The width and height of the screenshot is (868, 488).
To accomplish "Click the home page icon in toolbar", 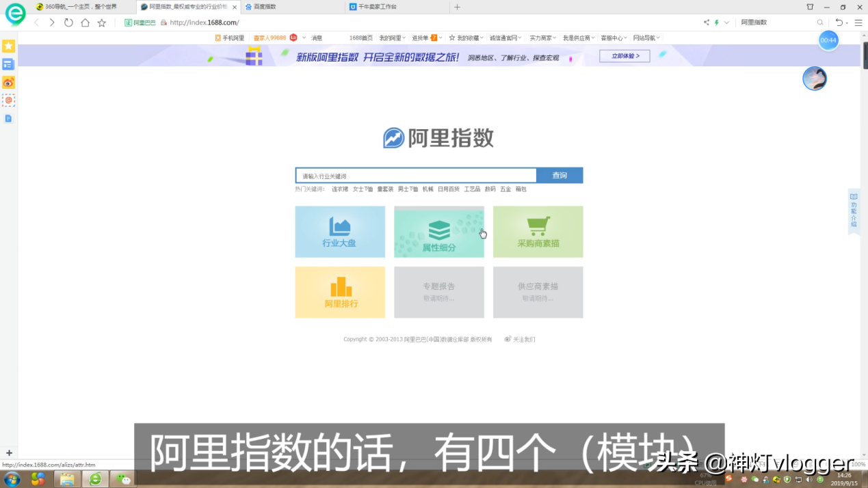I will click(x=85, y=23).
